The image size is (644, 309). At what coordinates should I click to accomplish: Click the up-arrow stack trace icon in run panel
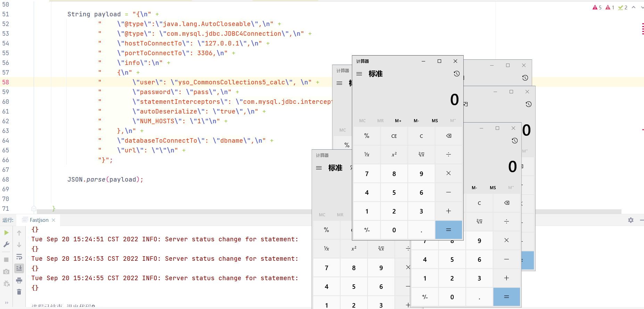pyautogui.click(x=19, y=233)
